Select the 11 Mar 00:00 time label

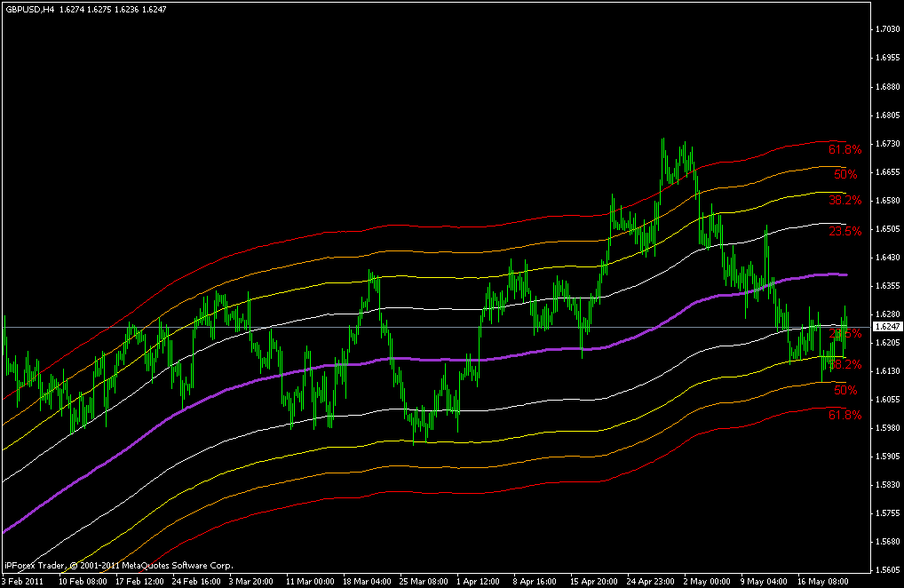310,581
